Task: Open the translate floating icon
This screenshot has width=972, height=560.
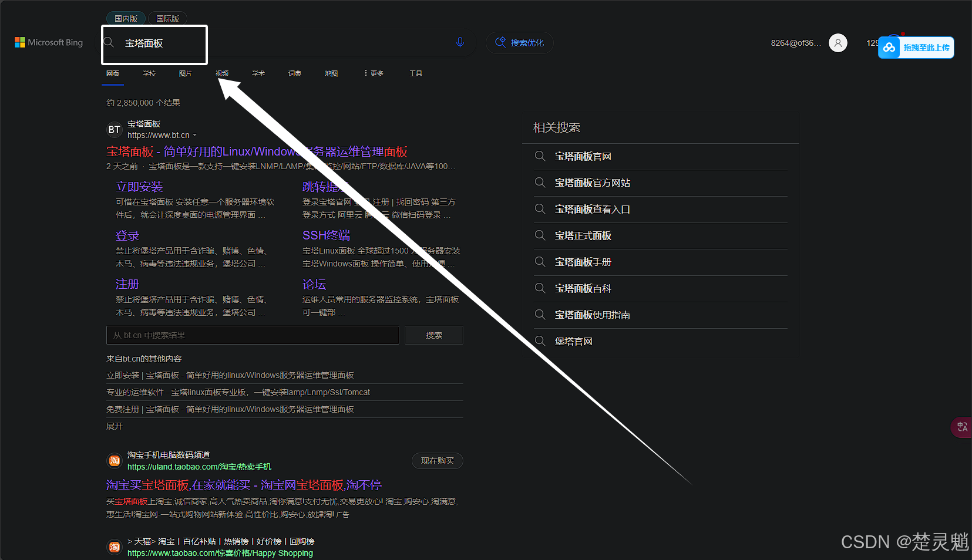Action: [962, 427]
